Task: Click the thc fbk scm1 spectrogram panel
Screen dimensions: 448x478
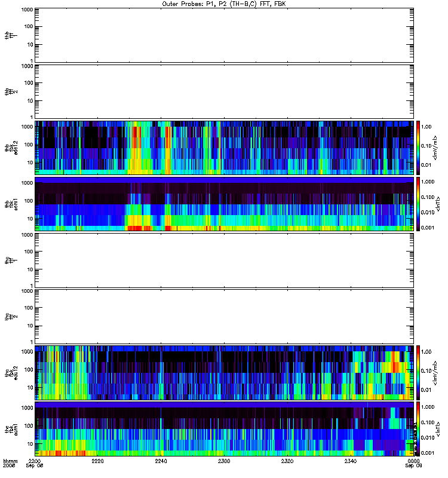Action: tap(225, 429)
